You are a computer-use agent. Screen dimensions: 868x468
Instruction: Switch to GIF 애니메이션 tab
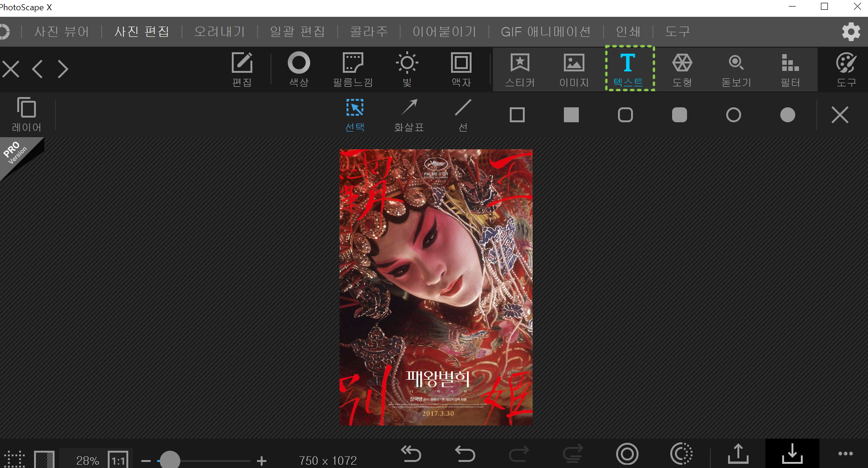[546, 31]
